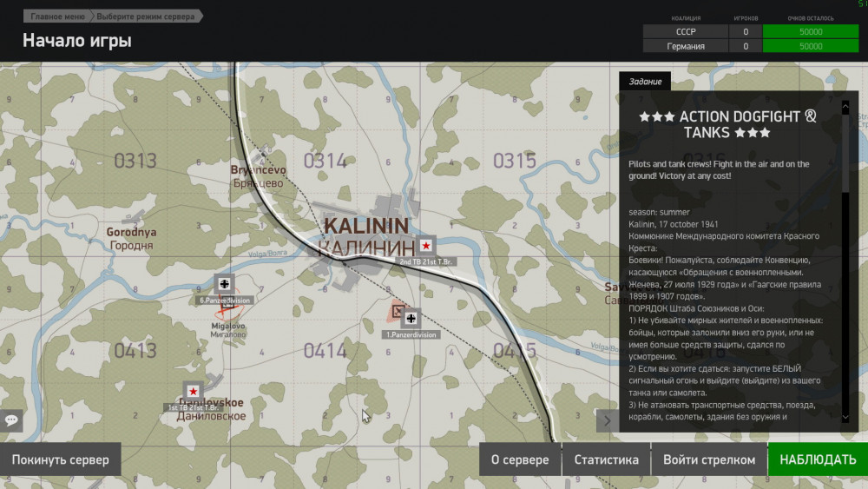Click the briefing scrollbar down arrow
The height and width of the screenshot is (489, 868).
click(845, 417)
